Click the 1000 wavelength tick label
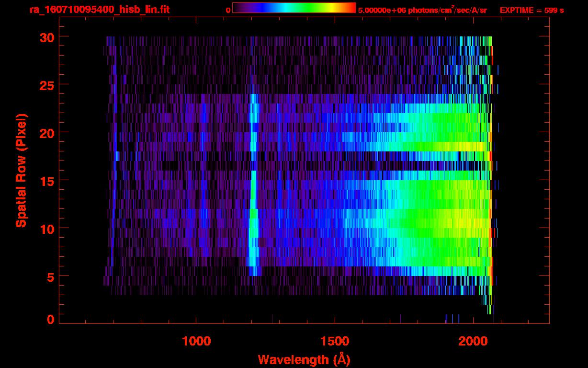 [x=196, y=341]
